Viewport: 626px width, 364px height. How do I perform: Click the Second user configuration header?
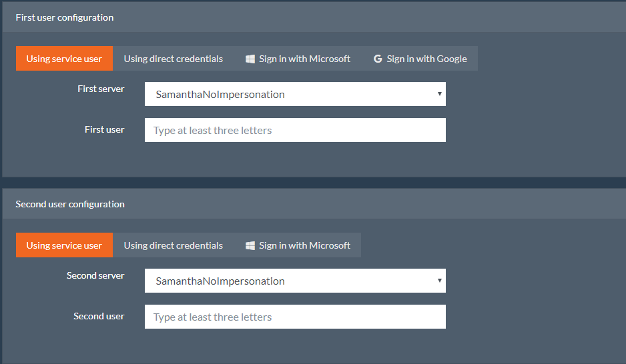[x=70, y=204]
